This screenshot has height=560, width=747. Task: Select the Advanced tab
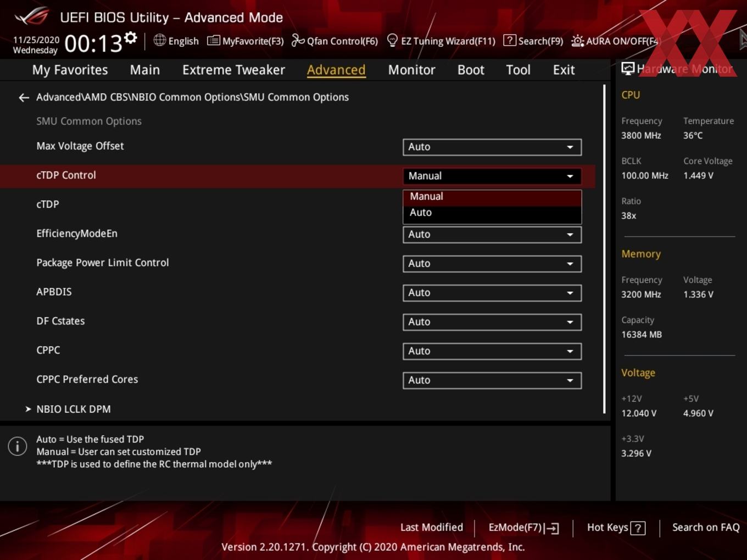coord(336,70)
